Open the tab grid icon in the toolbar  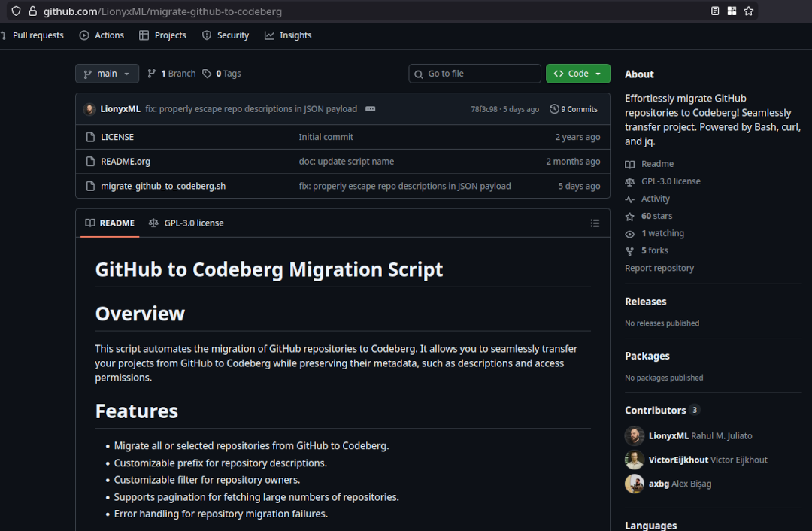click(732, 11)
